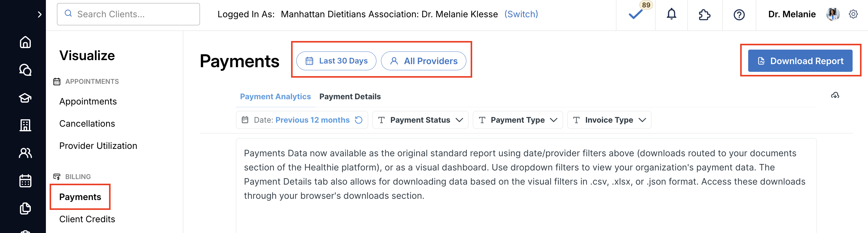Open the organization building sidebar icon
Viewport: 868px width, 233px height.
coord(25,125)
